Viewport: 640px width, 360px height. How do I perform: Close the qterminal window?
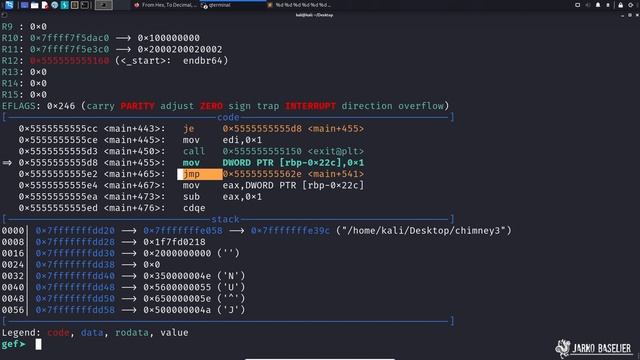tap(637, 15)
